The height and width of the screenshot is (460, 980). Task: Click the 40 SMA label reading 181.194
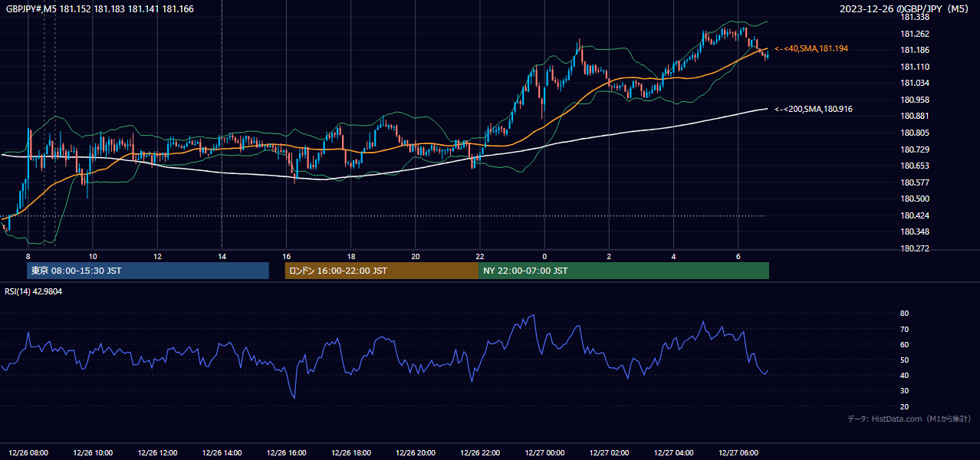coord(811,48)
